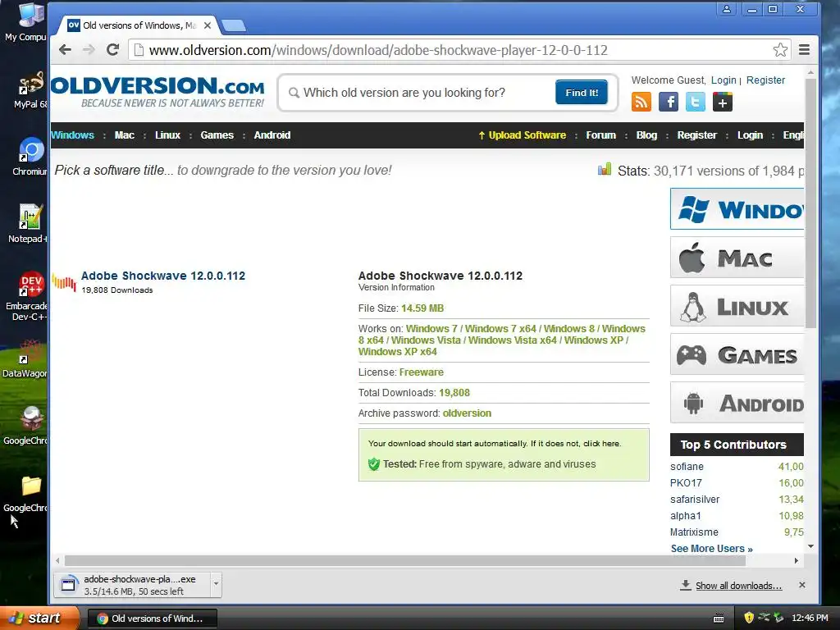Screen dimensions: 840x630
Task: Reload the page with refresh icon
Action: pyautogui.click(x=112, y=50)
